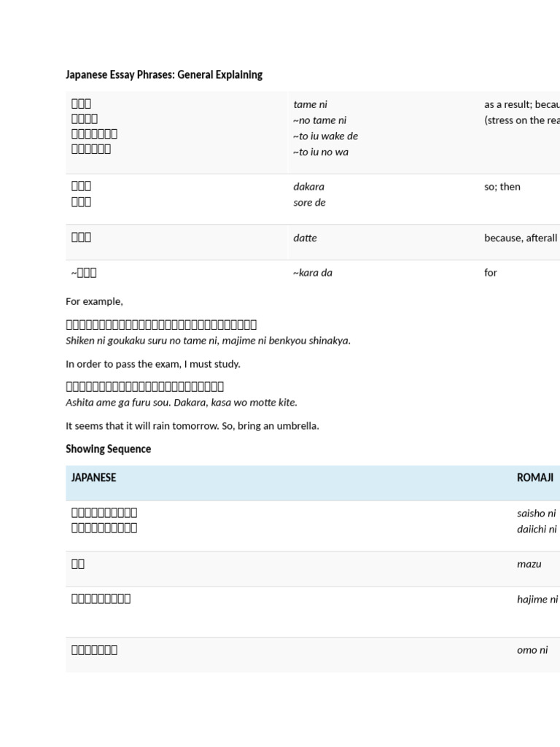Screen dimensions: 560x747
Task: Click the 'For example,' paragraph
Action: point(94,301)
